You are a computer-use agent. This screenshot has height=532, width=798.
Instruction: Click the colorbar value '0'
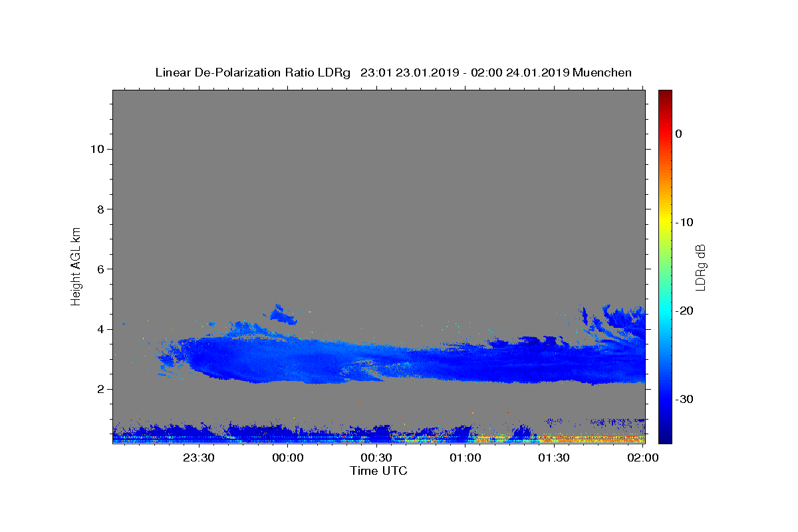679,134
